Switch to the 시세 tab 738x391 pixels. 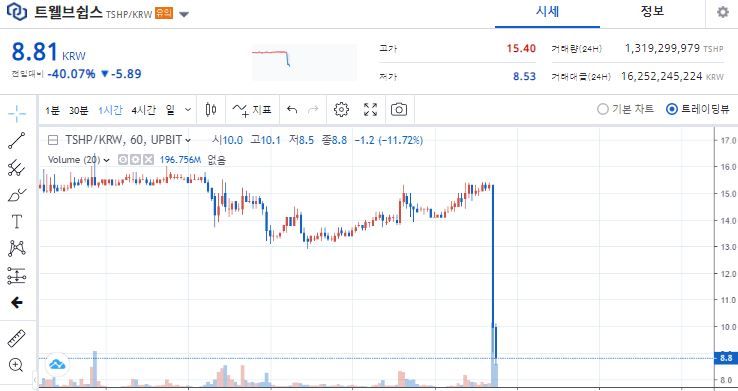(x=547, y=11)
